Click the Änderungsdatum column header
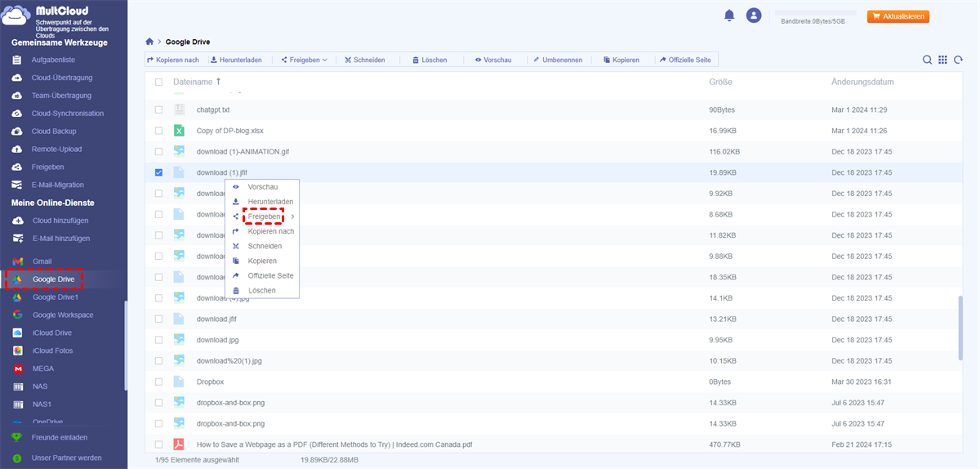The width and height of the screenshot is (980, 469). pos(862,82)
